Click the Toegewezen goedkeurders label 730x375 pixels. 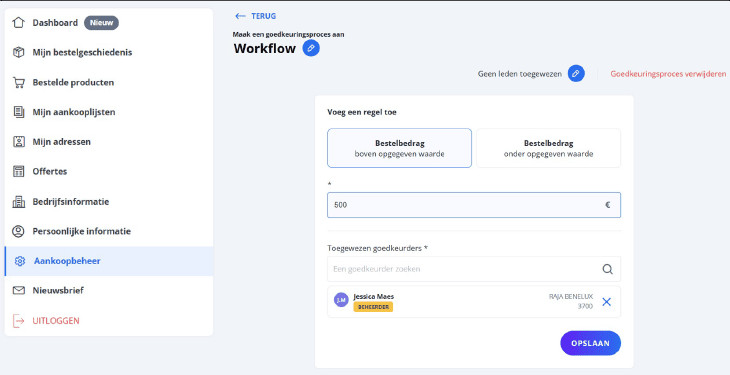[x=377, y=248]
